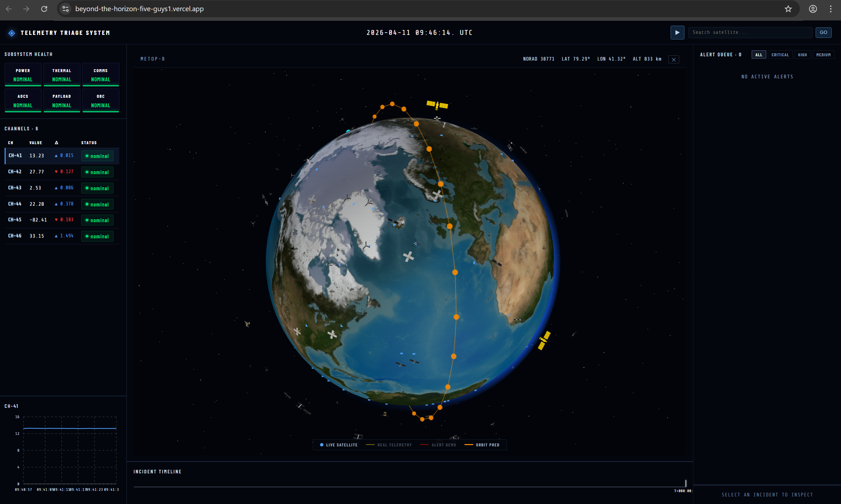Open Chrome three-dot menu

830,9
